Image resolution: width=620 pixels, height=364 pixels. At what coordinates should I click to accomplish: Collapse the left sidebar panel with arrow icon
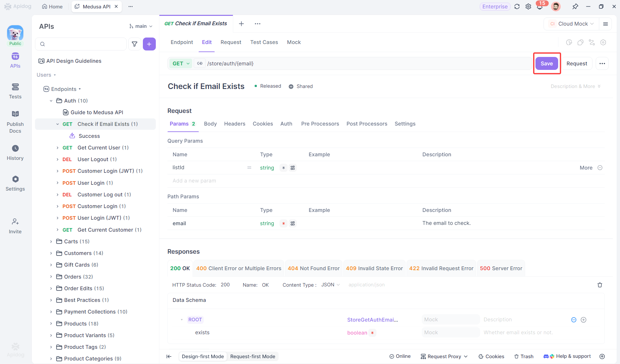point(169,356)
